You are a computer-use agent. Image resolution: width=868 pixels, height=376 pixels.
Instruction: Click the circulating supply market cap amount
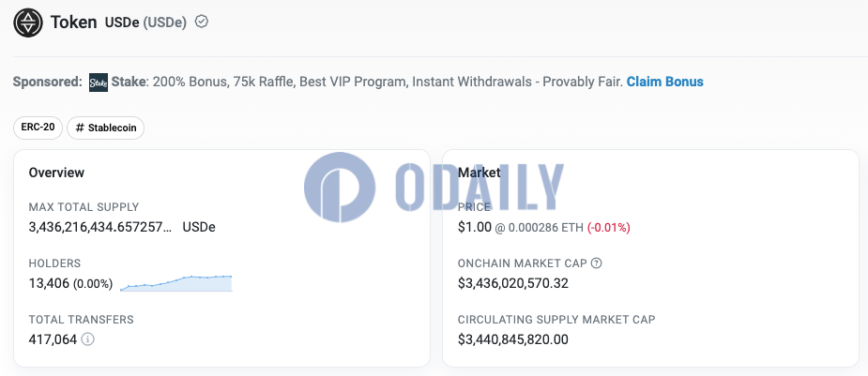point(513,339)
